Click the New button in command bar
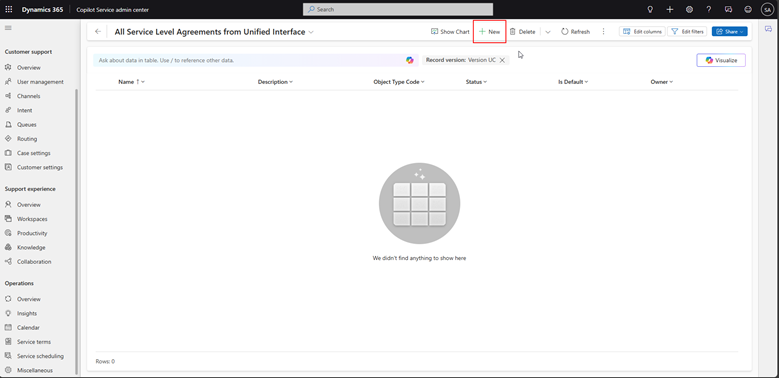 489,31
